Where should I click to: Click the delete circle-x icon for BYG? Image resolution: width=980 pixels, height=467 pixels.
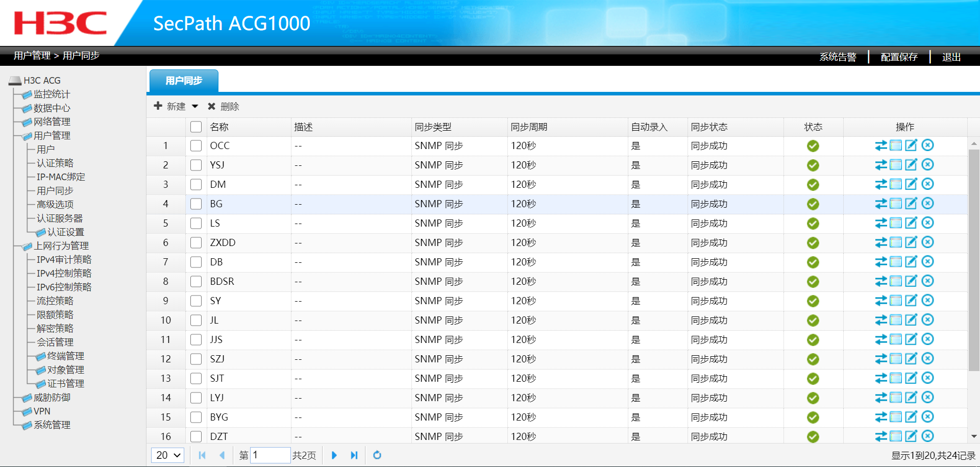coord(928,417)
